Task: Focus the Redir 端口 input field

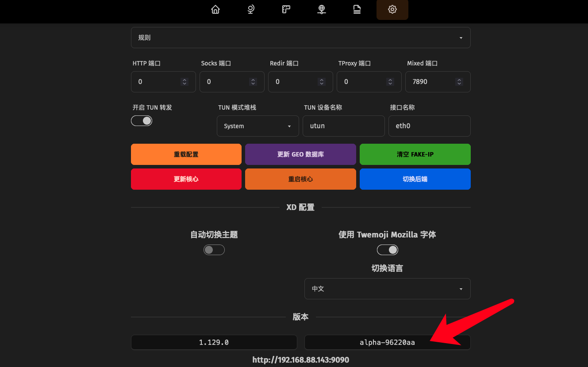Action: [x=301, y=82]
